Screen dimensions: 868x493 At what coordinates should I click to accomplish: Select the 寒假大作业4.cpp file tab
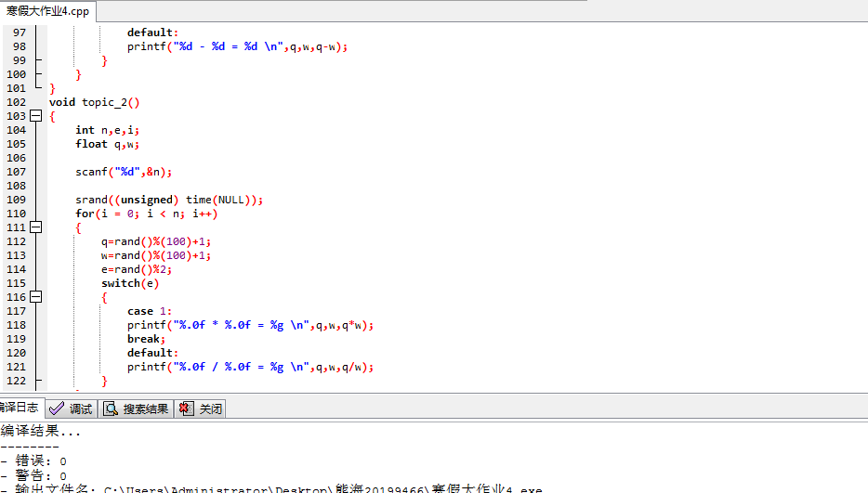47,11
